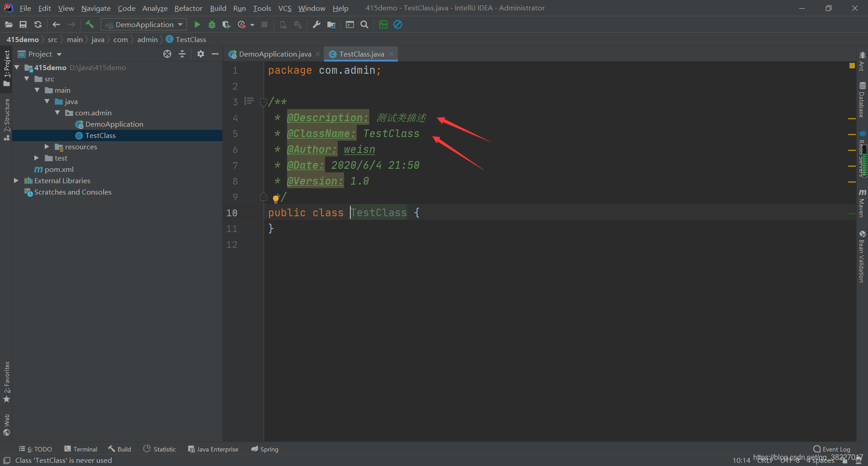
Task: Open the Statistic tool window
Action: [x=160, y=449]
